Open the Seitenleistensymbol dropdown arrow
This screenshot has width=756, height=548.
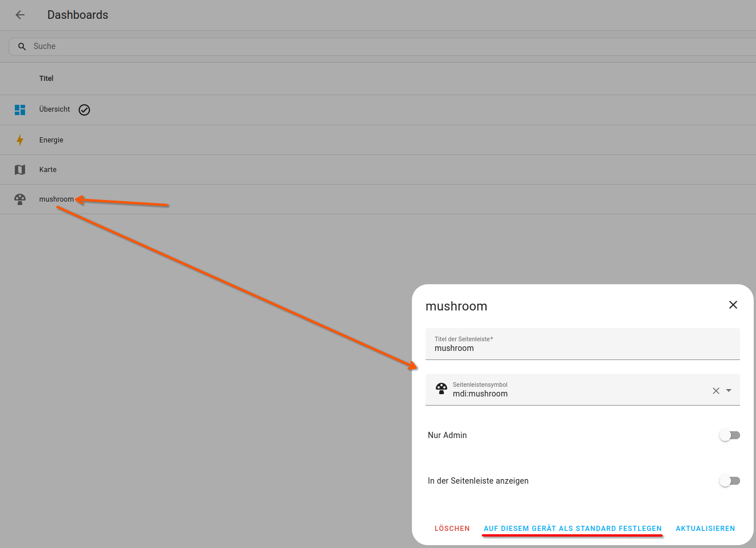[729, 391]
